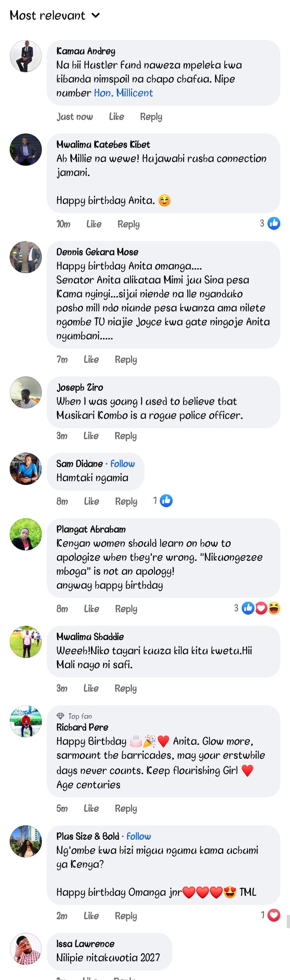Reply to Richard Pere's comment
Image resolution: width=290 pixels, height=980 pixels.
(x=126, y=808)
